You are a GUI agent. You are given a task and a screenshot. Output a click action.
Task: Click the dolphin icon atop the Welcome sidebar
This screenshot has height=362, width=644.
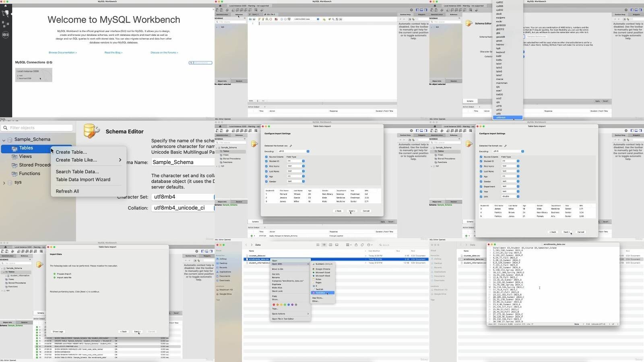6,13
